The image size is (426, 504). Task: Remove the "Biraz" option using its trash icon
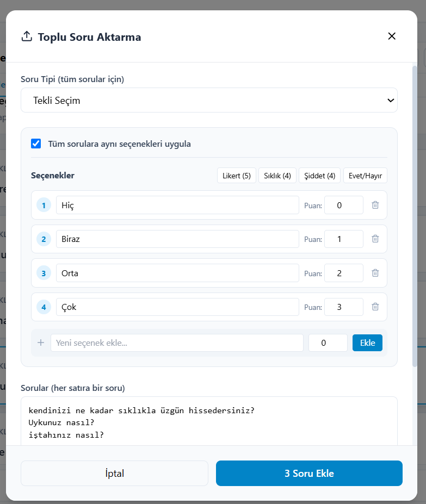tap(375, 239)
